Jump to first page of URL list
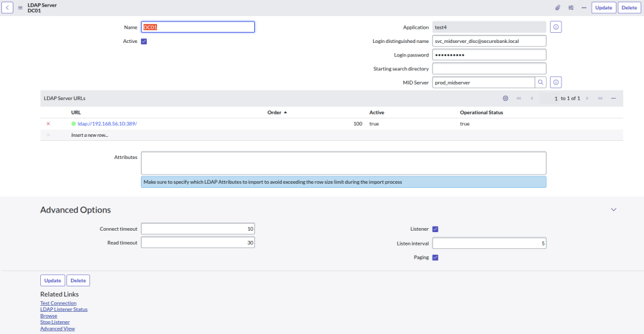Viewport: 644px width, 334px height. tap(519, 98)
